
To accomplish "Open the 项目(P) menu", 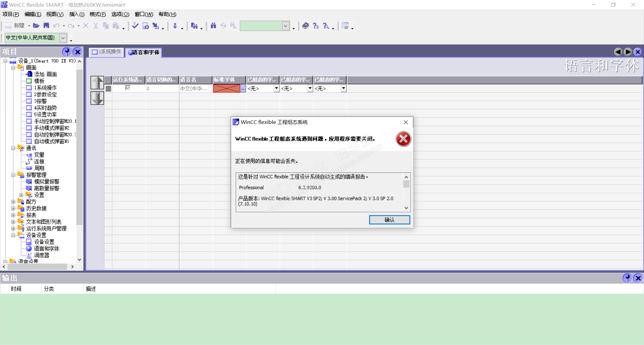I will (x=11, y=14).
